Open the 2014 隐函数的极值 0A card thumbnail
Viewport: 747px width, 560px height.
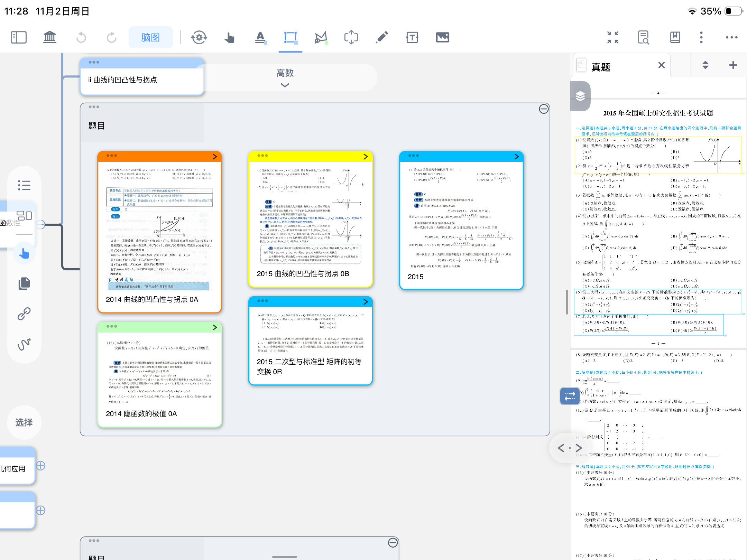click(x=159, y=372)
